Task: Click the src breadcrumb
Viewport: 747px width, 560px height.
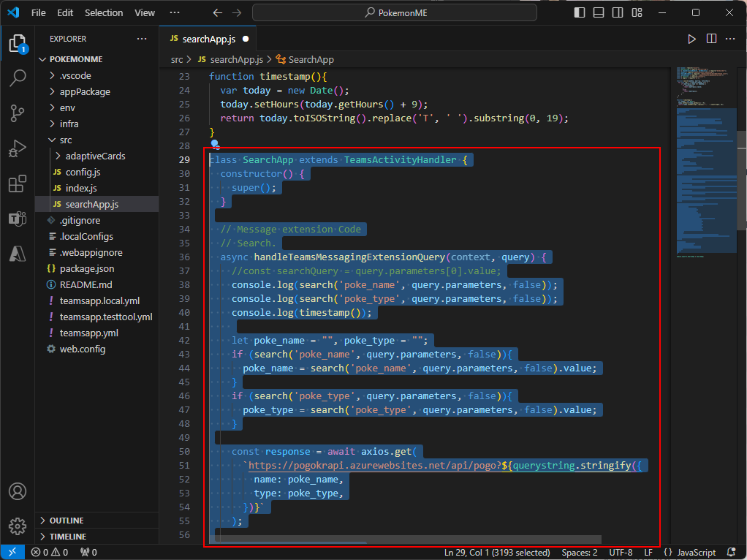Action: [177, 59]
